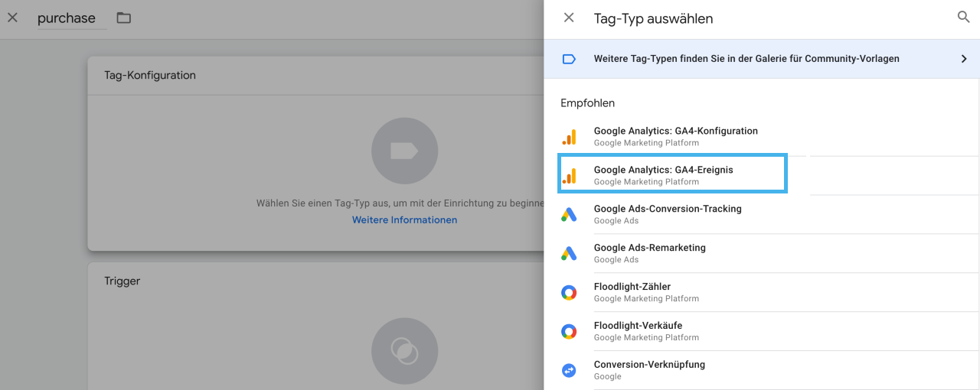Click the Floodlight-Verkäufe icon
This screenshot has height=390, width=980.
tap(569, 331)
